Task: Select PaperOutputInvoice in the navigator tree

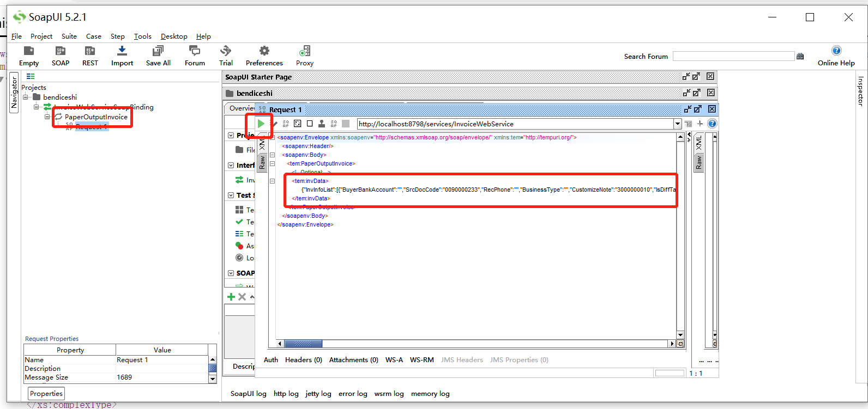Action: click(96, 117)
